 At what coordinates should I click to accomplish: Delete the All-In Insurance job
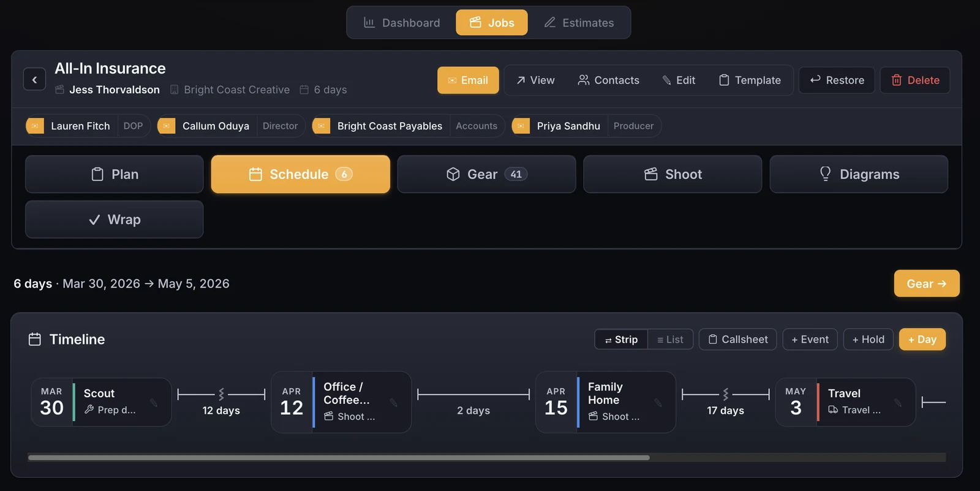click(x=915, y=80)
